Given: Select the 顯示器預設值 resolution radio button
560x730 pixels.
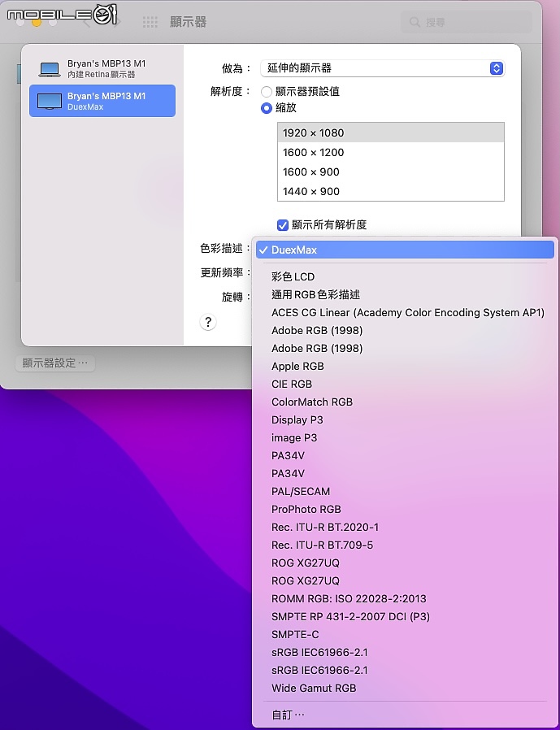Looking at the screenshot, I should click(x=267, y=92).
